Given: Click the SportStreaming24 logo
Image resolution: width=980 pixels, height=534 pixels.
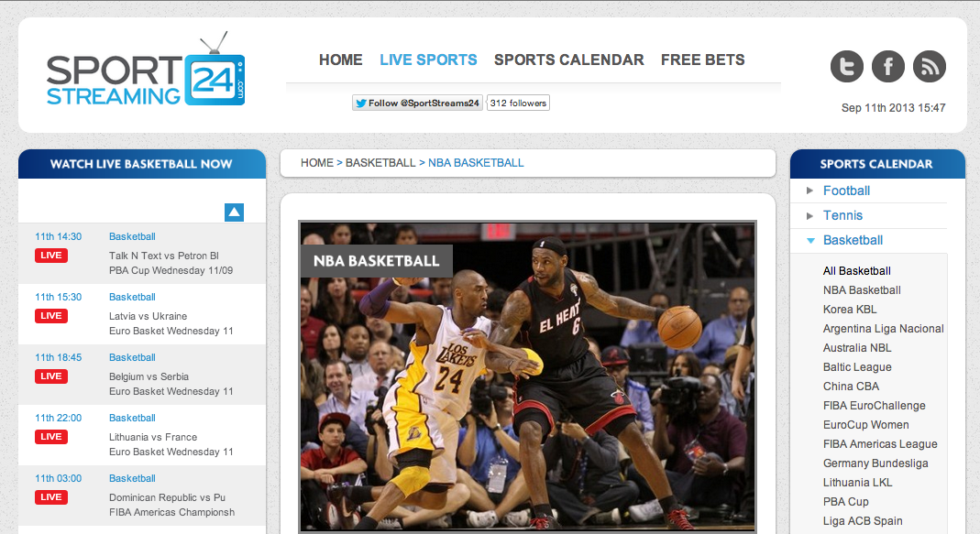Looking at the screenshot, I should click(x=146, y=72).
